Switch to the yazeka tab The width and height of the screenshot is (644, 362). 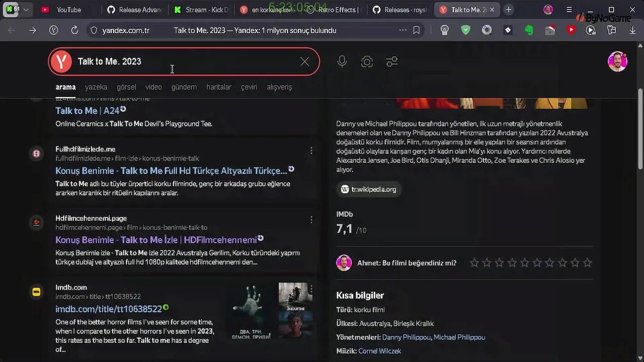pos(96,87)
